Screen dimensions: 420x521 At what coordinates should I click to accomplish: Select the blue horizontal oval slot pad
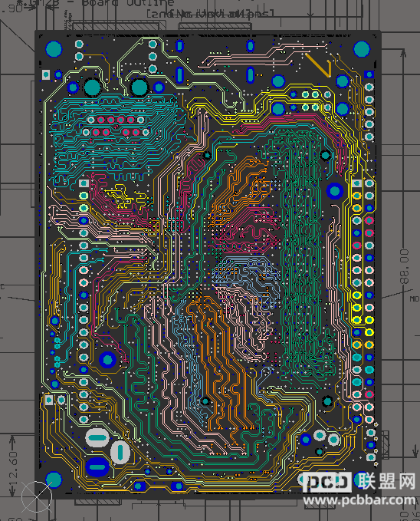[97, 467]
